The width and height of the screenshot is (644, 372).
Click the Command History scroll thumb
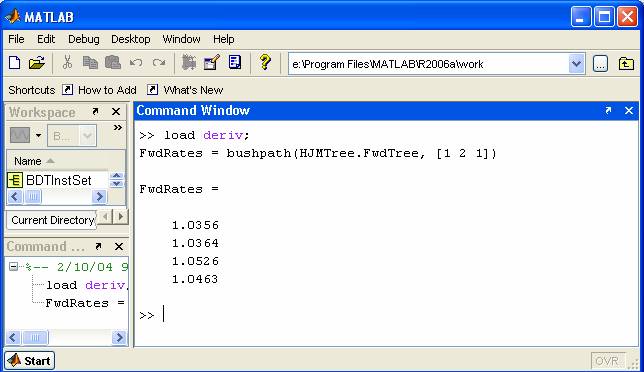(35, 338)
